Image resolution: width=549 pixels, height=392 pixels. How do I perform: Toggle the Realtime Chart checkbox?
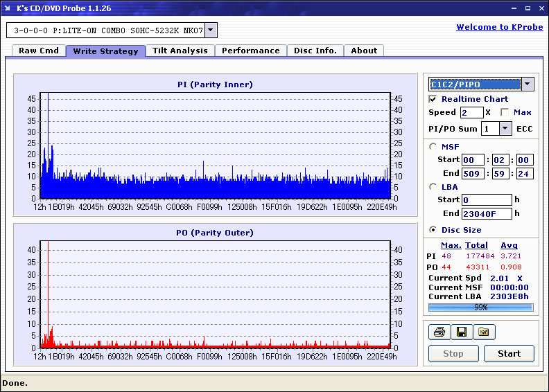(433, 99)
